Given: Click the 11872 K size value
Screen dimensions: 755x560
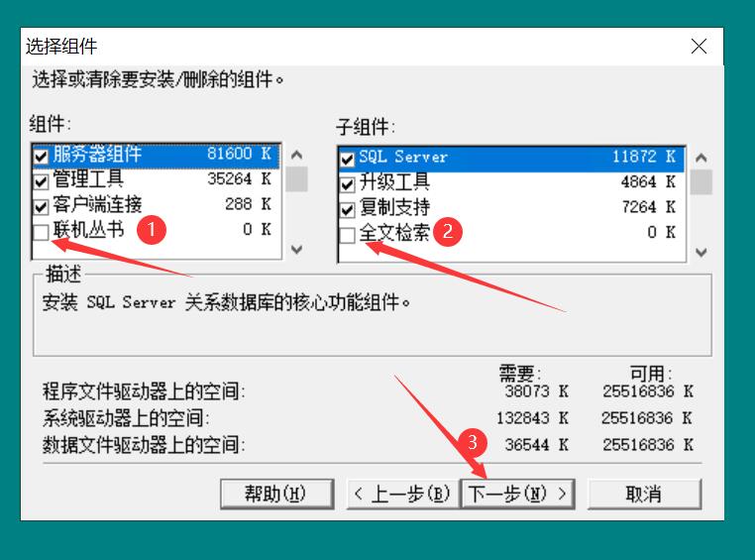Looking at the screenshot, I should (x=644, y=157).
